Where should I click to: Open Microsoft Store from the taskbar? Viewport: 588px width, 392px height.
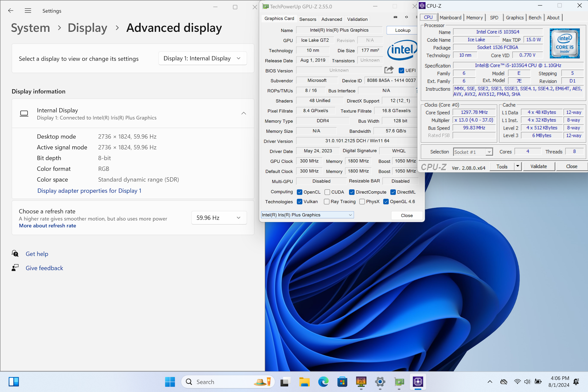click(342, 382)
